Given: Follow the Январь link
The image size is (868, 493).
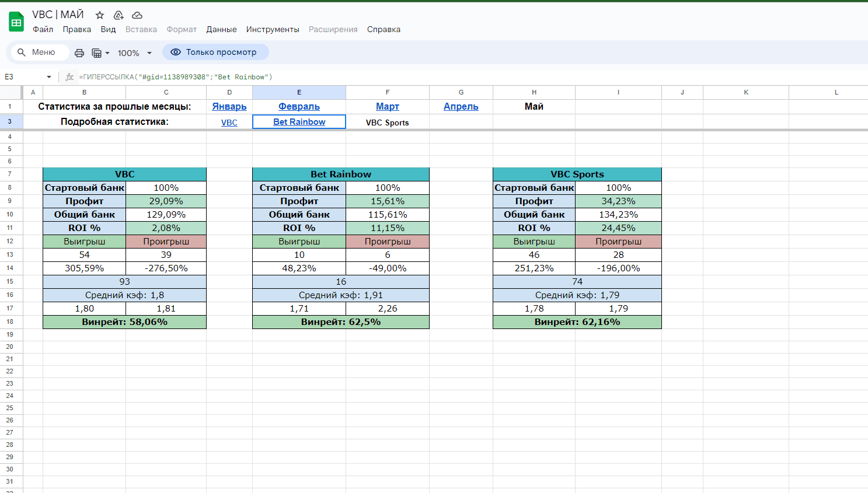Looking at the screenshot, I should tap(229, 106).
